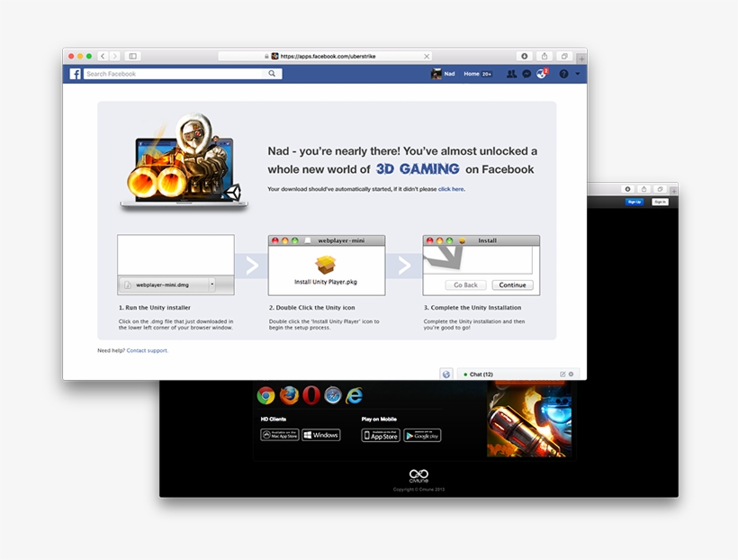Click the game character artwork in back window
The width and height of the screenshot is (738, 560).
(529, 420)
